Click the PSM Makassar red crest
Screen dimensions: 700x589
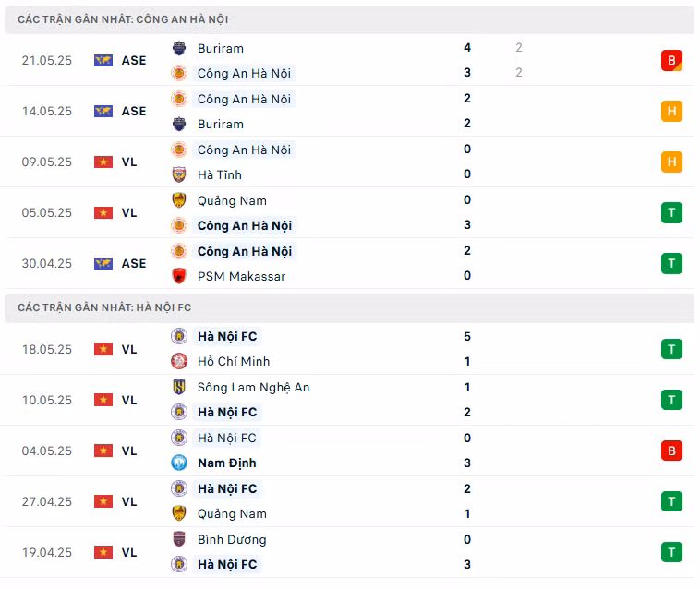pyautogui.click(x=179, y=276)
